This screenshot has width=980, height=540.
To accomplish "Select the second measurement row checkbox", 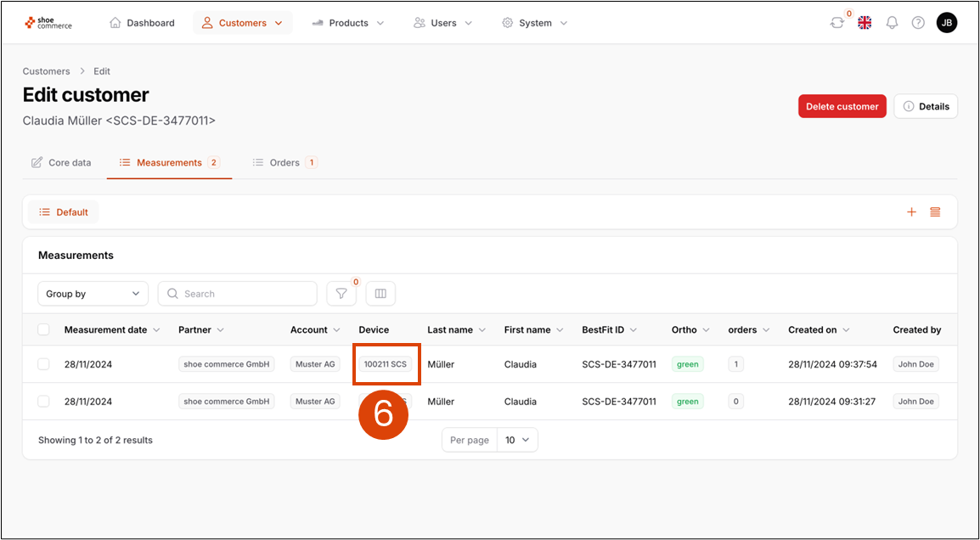I will click(43, 401).
